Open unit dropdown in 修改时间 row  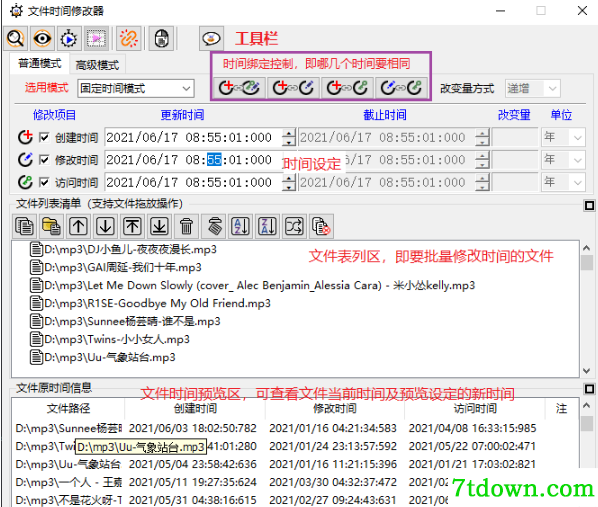tap(563, 159)
